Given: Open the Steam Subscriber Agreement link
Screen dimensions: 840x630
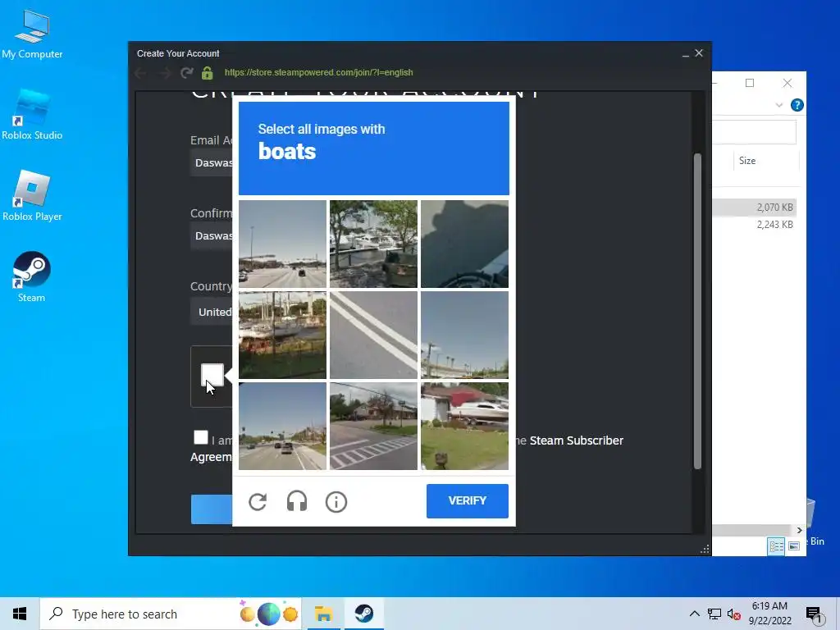Looking at the screenshot, I should pyautogui.click(x=577, y=441).
